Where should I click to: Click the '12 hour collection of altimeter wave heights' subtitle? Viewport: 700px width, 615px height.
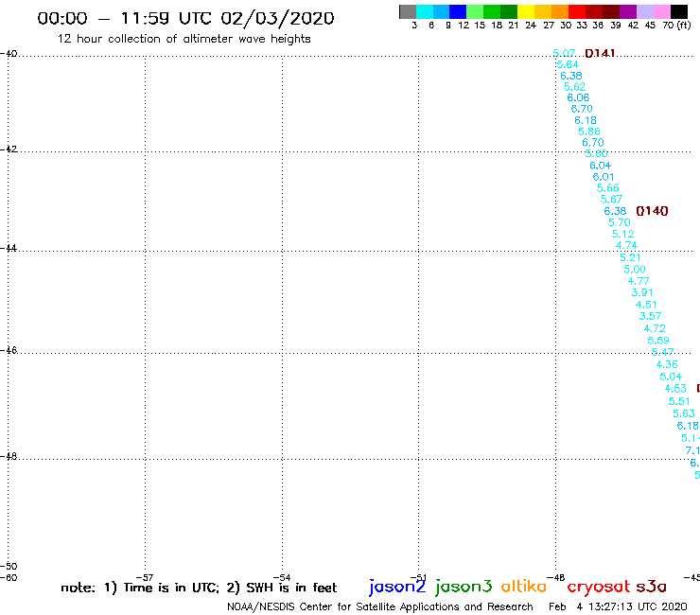click(184, 39)
